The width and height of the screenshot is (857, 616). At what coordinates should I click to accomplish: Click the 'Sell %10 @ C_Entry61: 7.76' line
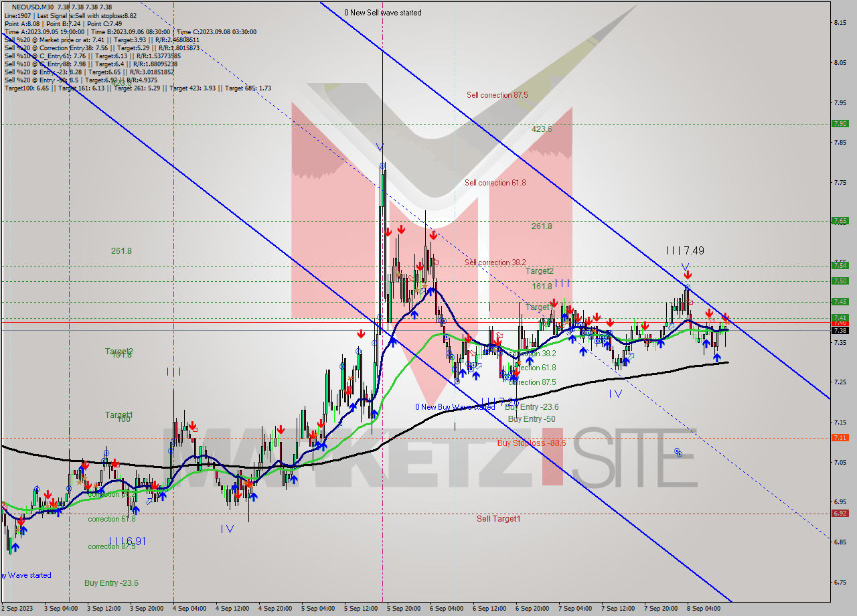(92, 56)
